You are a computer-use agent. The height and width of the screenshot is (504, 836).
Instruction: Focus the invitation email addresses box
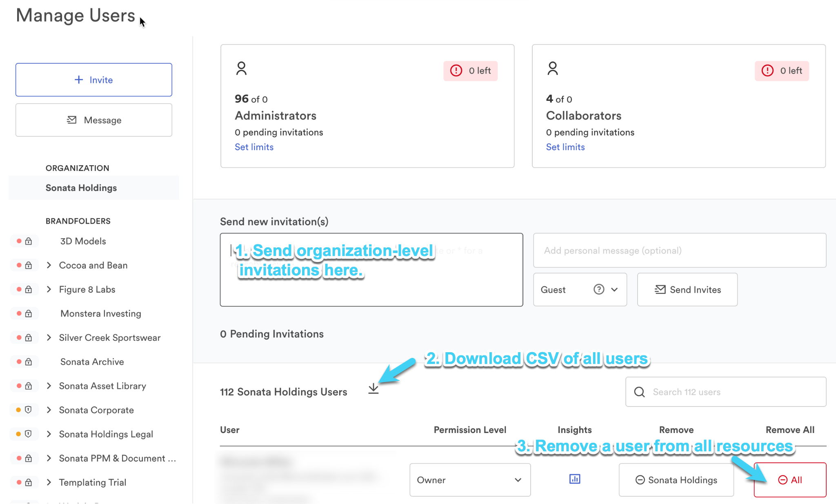(371, 270)
